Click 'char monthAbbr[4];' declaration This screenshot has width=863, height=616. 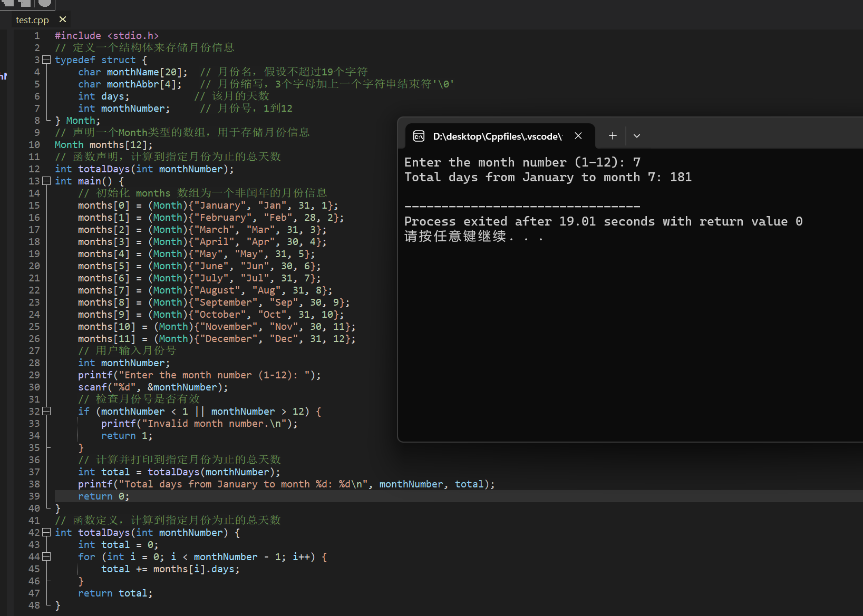[130, 84]
